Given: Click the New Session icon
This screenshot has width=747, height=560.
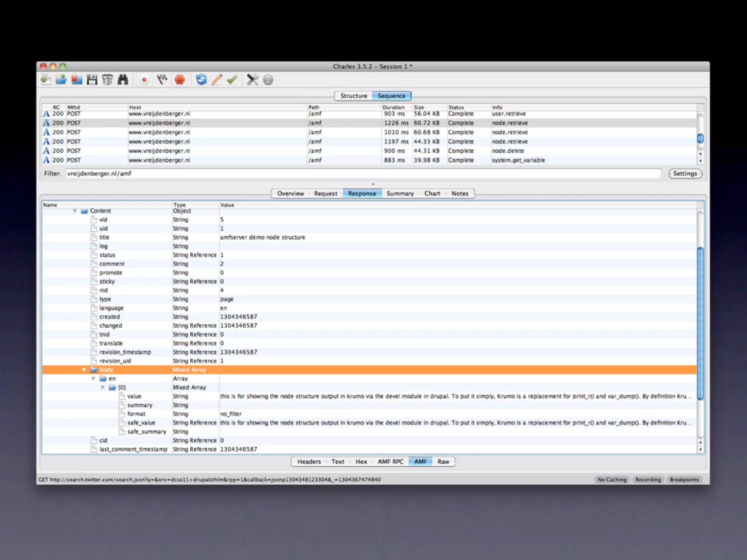Looking at the screenshot, I should [46, 79].
